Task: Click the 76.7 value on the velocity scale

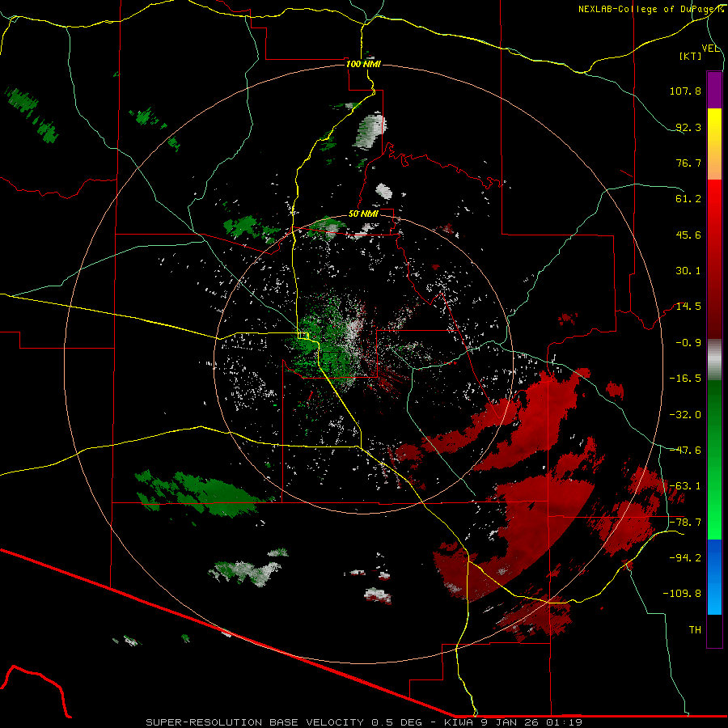Action: pyautogui.click(x=688, y=163)
